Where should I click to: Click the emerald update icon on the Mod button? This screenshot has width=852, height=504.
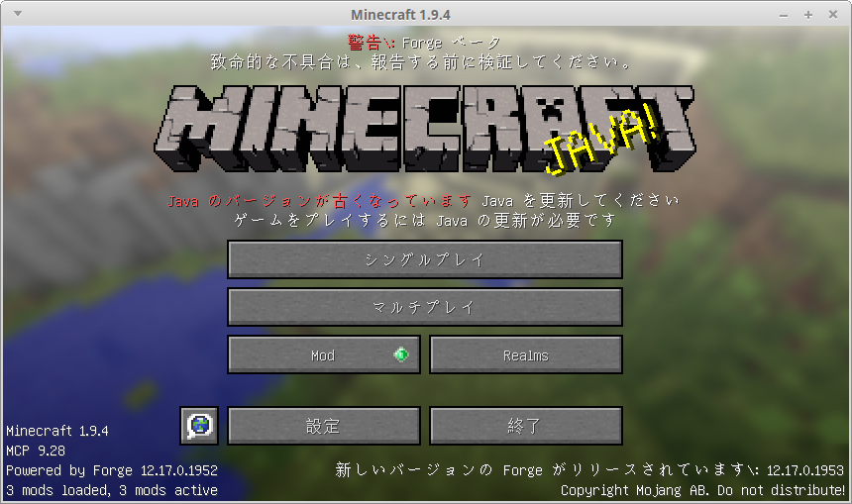[x=401, y=354]
